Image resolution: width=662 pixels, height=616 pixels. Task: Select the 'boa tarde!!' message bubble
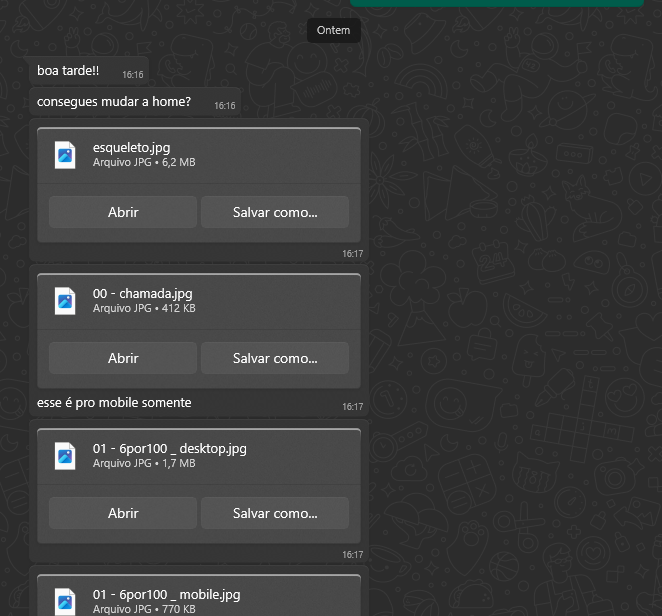[89, 71]
